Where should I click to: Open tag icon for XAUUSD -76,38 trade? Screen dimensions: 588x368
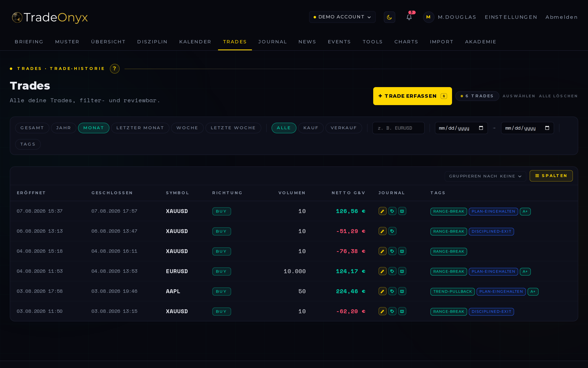[392, 251]
